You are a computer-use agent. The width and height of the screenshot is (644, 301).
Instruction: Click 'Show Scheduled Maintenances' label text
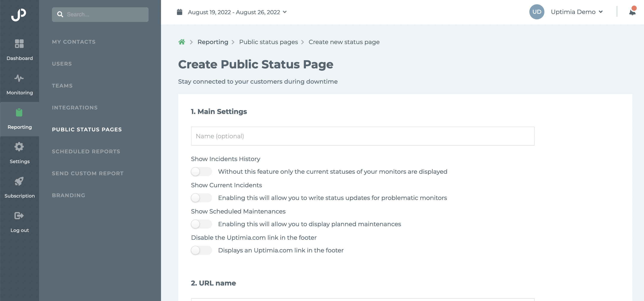click(x=238, y=211)
